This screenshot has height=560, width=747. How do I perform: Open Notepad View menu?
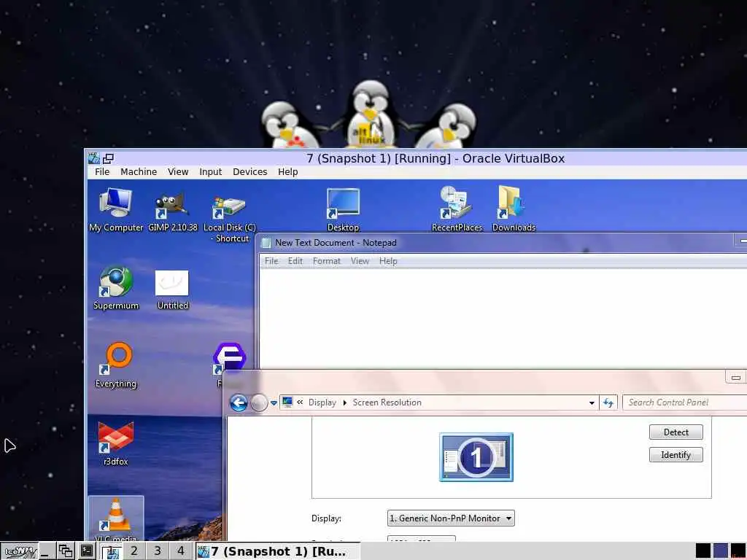[360, 261]
